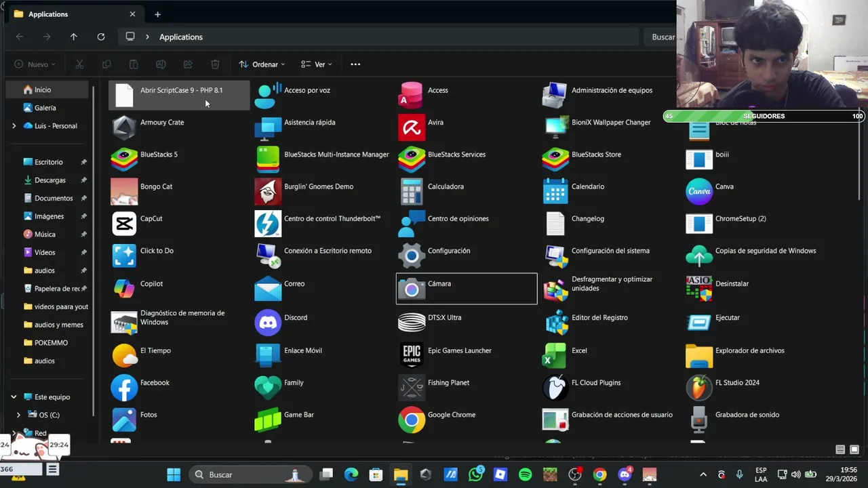Screen dimensions: 868x488
Task: Click the taskbar Buscar search box
Action: [250, 474]
